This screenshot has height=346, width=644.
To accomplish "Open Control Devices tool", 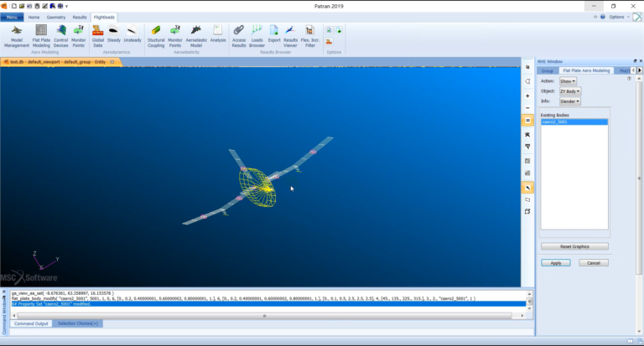I will coord(60,36).
